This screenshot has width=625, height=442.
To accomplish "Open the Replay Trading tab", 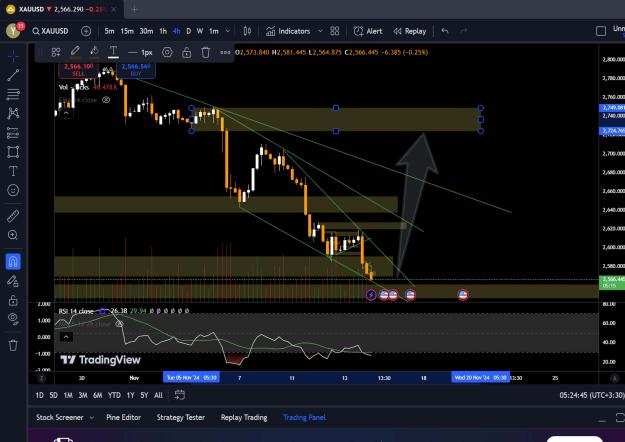I will pos(244,418).
